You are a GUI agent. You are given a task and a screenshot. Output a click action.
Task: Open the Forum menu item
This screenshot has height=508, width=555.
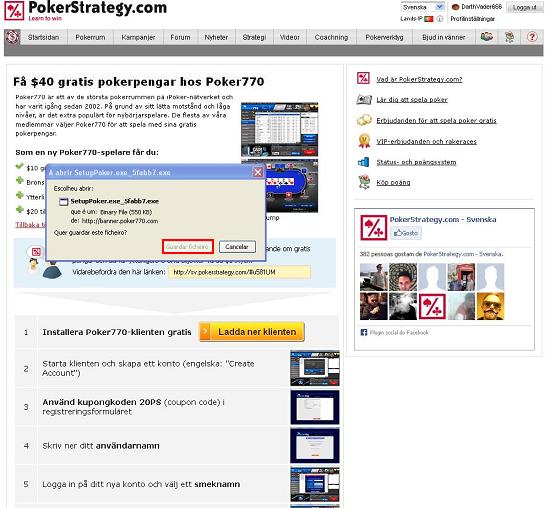pos(180,37)
